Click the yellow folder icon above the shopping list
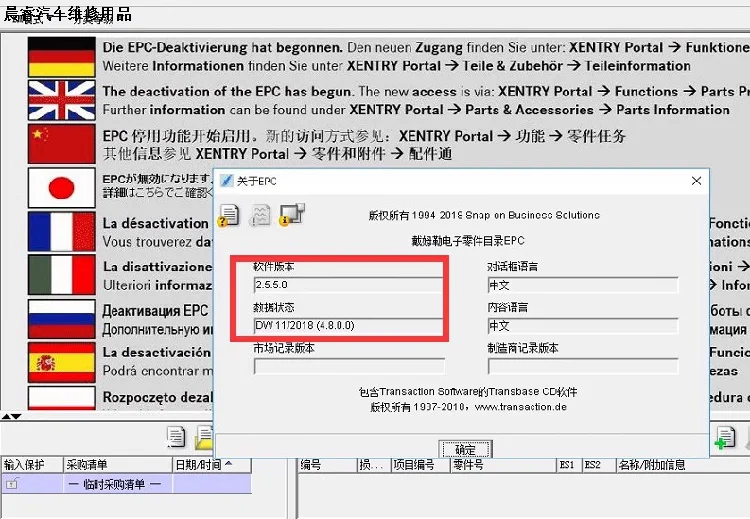Image resolution: width=750 pixels, height=519 pixels. pyautogui.click(x=204, y=437)
